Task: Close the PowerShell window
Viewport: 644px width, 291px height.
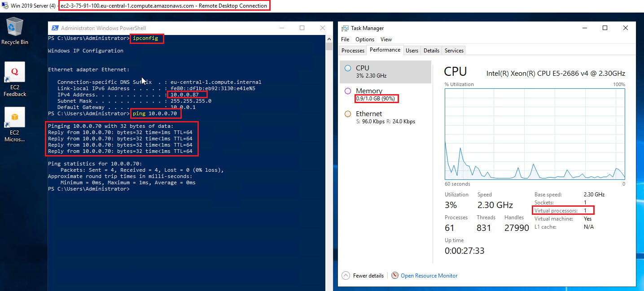Action: (x=322, y=28)
